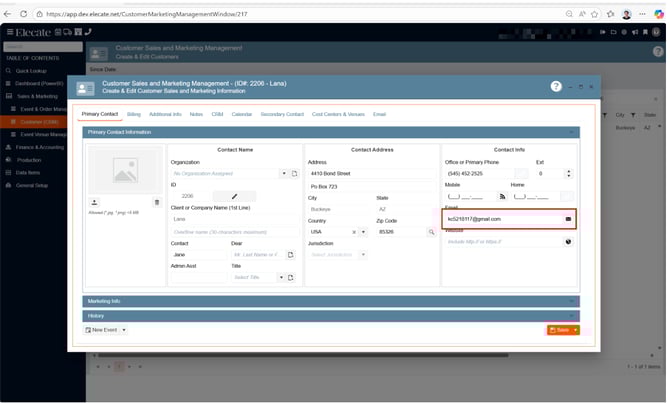Open the Organization dropdown arrow
Screen dimensions: 670x403
tap(283, 173)
